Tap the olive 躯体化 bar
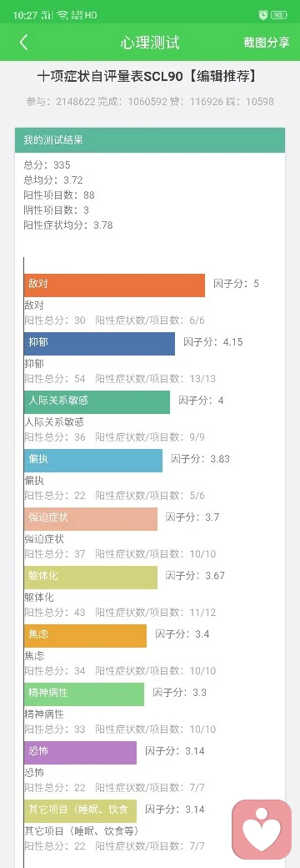Image resolution: width=300 pixels, height=868 pixels. [x=91, y=578]
